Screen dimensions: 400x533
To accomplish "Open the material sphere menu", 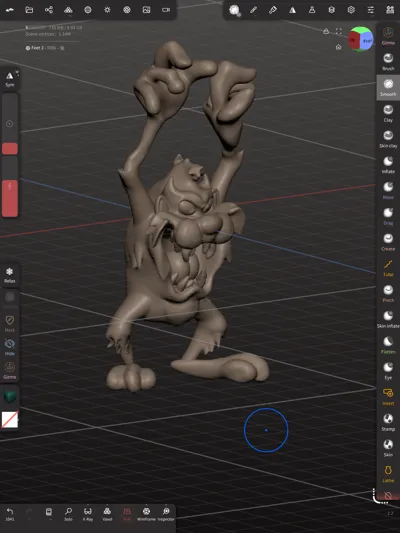I will point(88,10).
